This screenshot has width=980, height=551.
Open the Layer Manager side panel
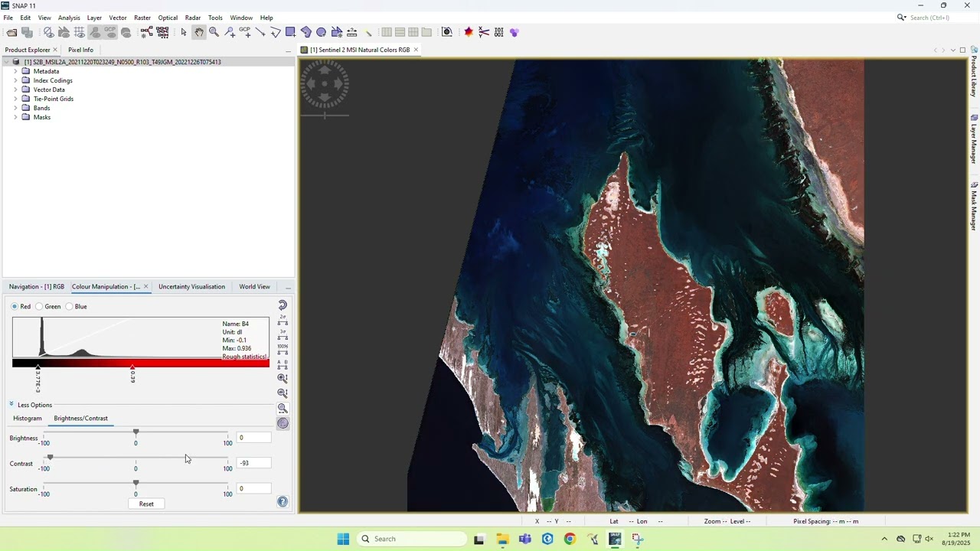974,139
